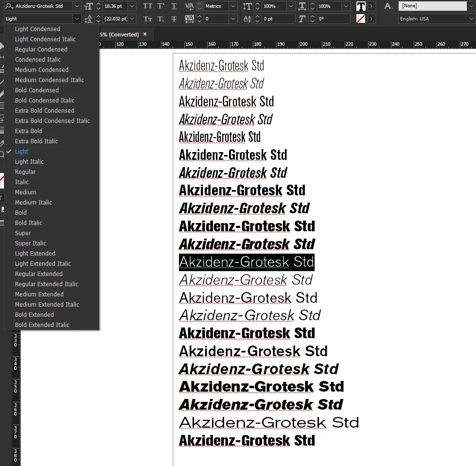Viewport: 476px width, 466px height.
Task: Click the 0 pt baseline shift field
Action: pos(278,19)
